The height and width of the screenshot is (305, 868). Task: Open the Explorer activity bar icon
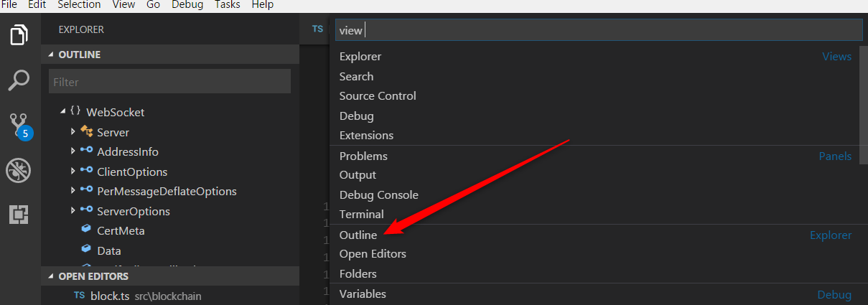coord(19,34)
